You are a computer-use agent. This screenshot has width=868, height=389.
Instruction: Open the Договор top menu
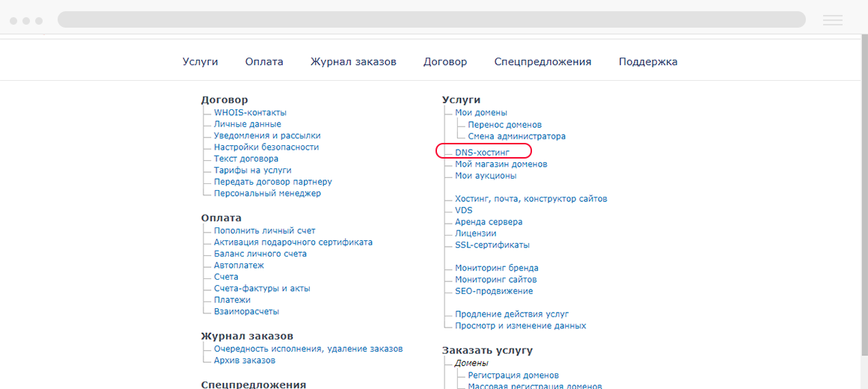[x=445, y=62]
